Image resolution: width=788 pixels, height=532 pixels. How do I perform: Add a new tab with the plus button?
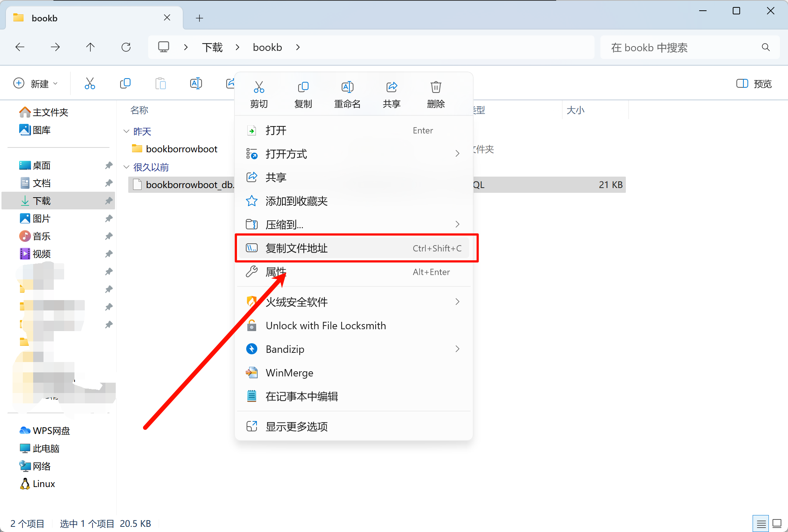point(199,18)
